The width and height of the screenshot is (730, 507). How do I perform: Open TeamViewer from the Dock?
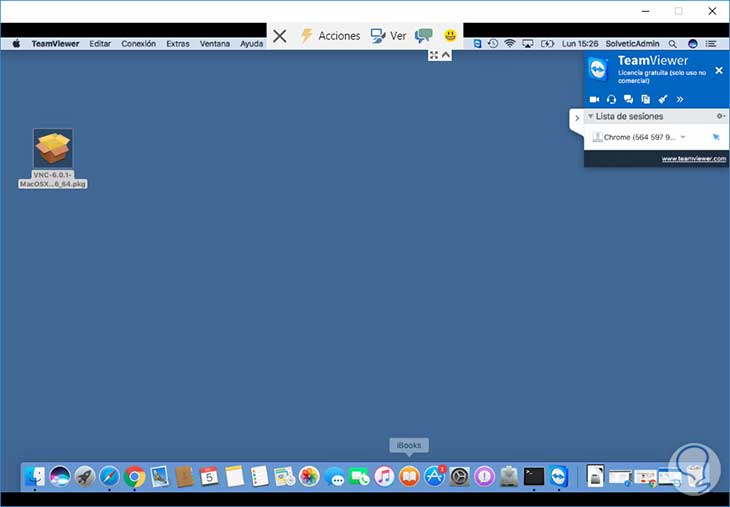(x=559, y=476)
